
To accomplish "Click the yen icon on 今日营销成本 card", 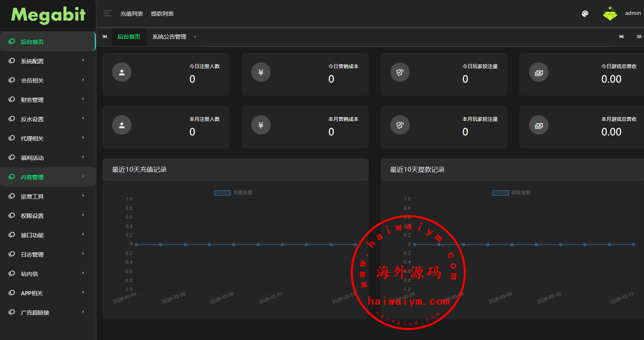I will point(261,73).
